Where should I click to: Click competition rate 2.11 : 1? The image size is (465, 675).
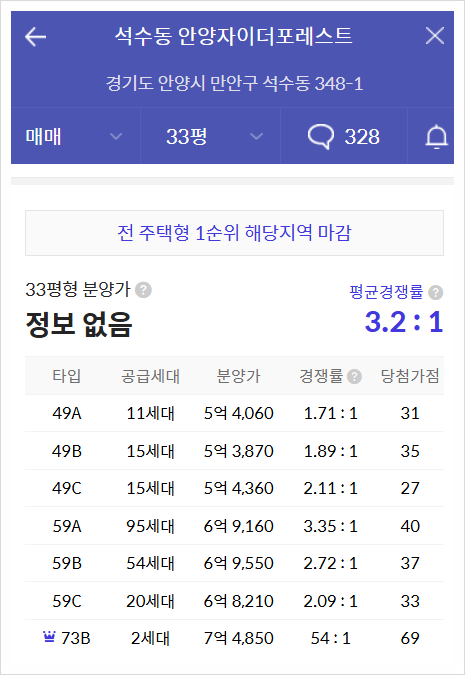[331, 489]
